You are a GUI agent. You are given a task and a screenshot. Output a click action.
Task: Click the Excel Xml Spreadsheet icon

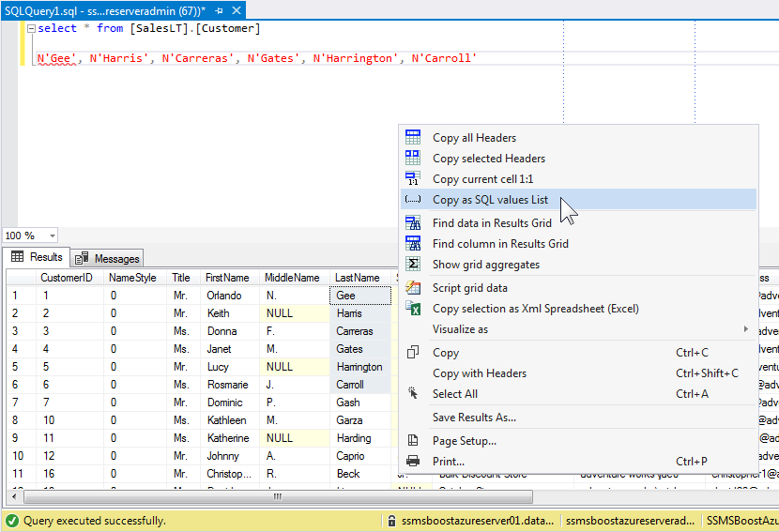pos(413,308)
